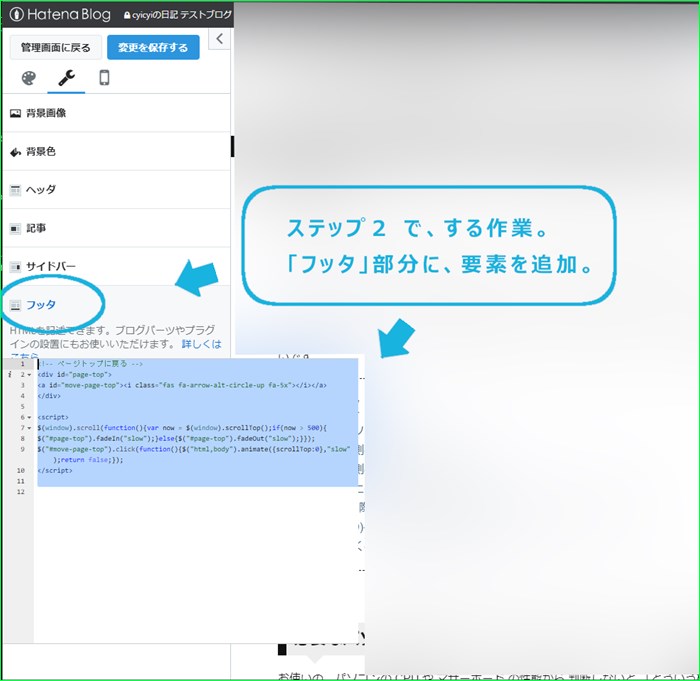This screenshot has width=700, height=681.
Task: Click line number 12 in the gutter
Action: pyautogui.click(x=21, y=492)
